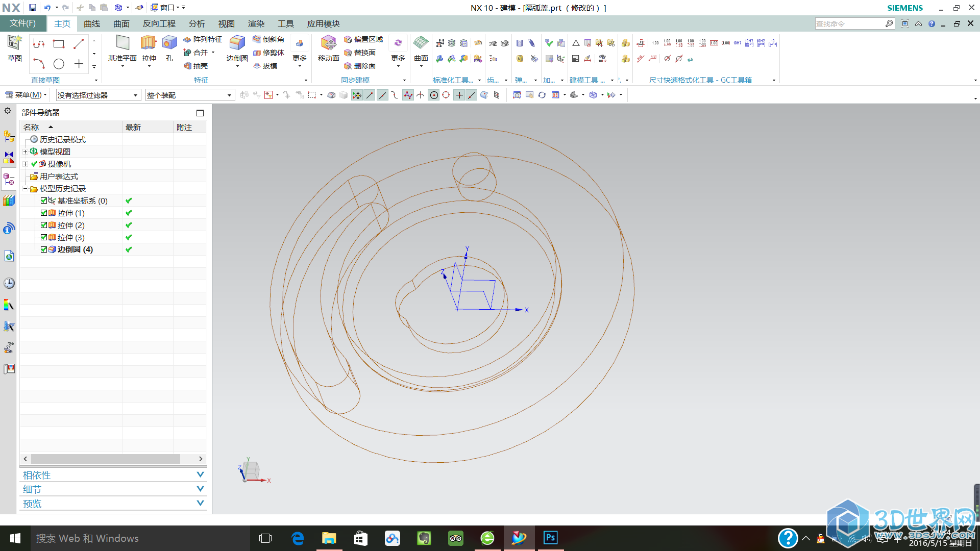Select the circle sketch tool
980x551 pixels.
tap(59, 64)
